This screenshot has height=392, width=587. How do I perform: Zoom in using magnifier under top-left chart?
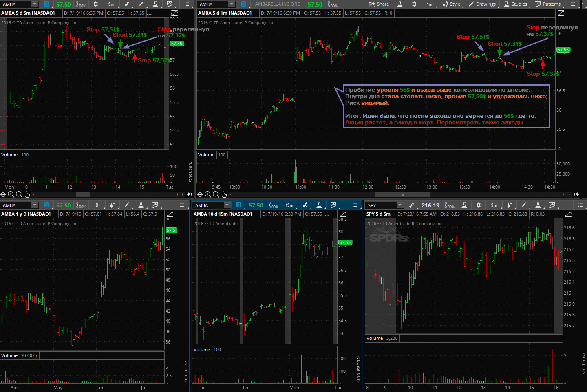click(x=11, y=194)
